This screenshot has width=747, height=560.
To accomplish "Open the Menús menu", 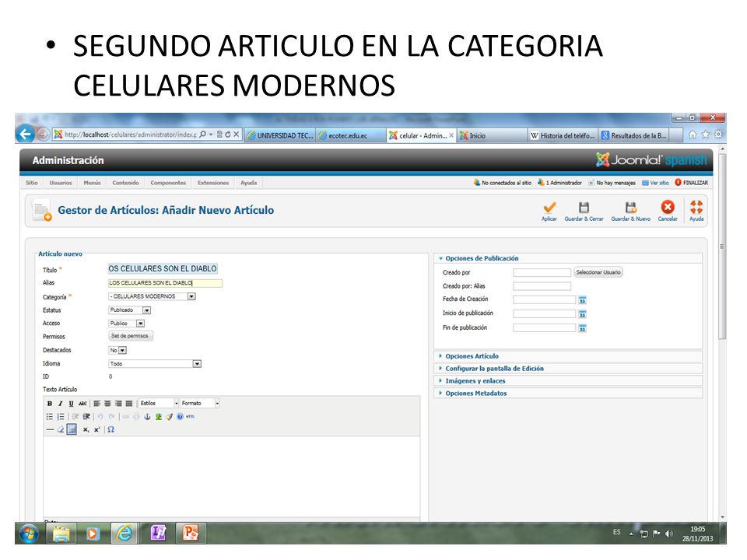I will (x=92, y=183).
